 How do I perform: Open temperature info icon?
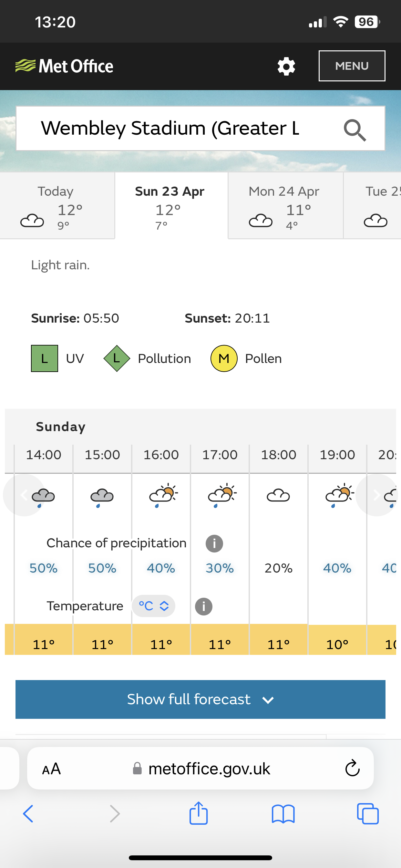click(203, 606)
